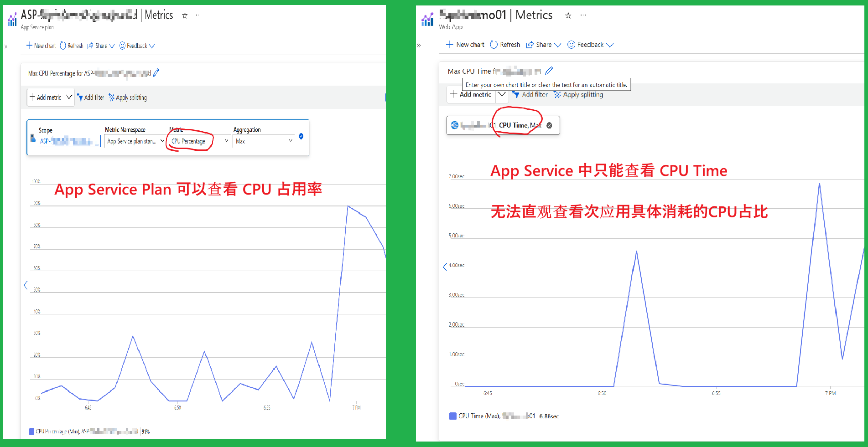Click Add filter in the left chart toolbar

point(90,98)
